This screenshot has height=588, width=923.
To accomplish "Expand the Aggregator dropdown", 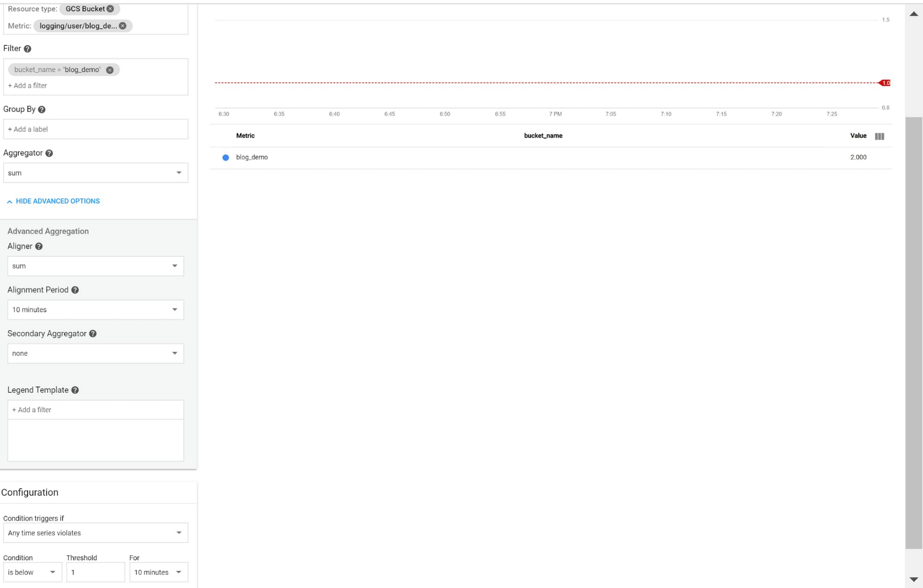I will click(178, 173).
